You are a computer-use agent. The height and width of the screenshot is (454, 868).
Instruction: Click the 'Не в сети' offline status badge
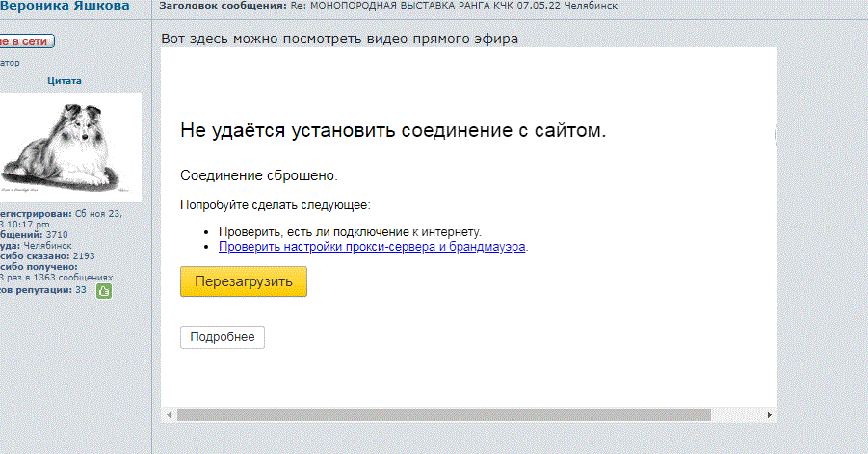click(x=27, y=41)
